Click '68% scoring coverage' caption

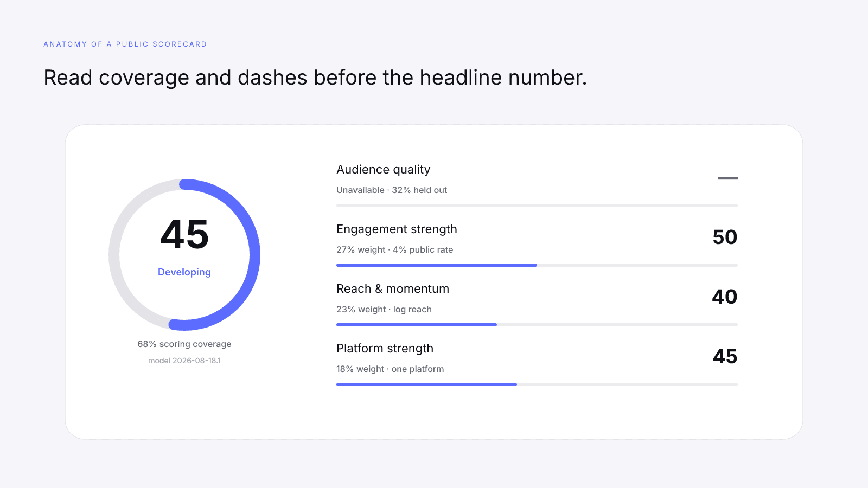coord(184,344)
